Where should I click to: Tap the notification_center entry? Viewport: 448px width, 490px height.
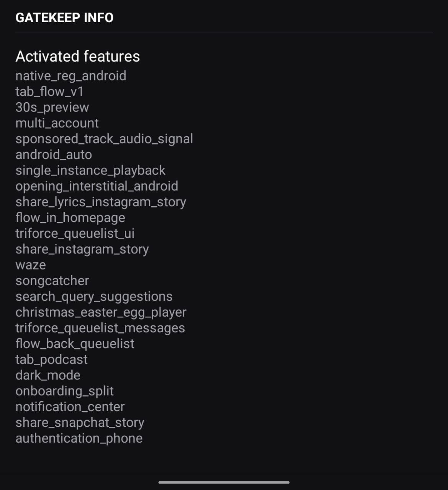pos(70,407)
